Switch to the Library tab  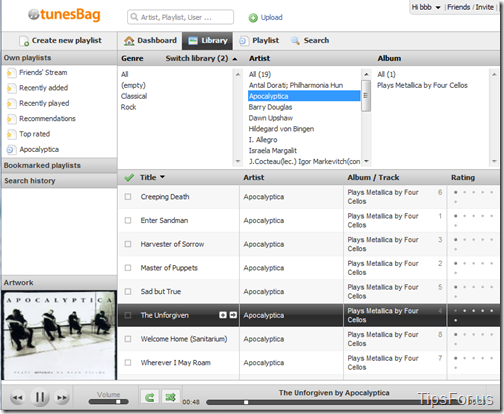207,41
